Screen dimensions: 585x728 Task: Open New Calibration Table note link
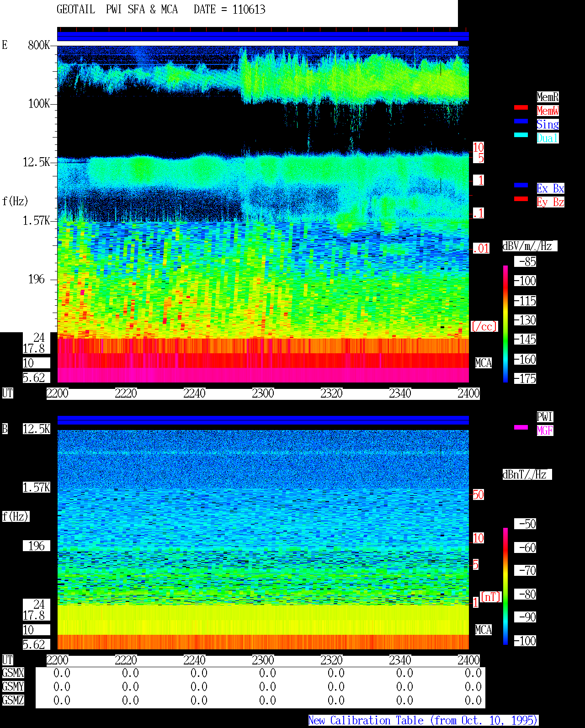(423, 721)
